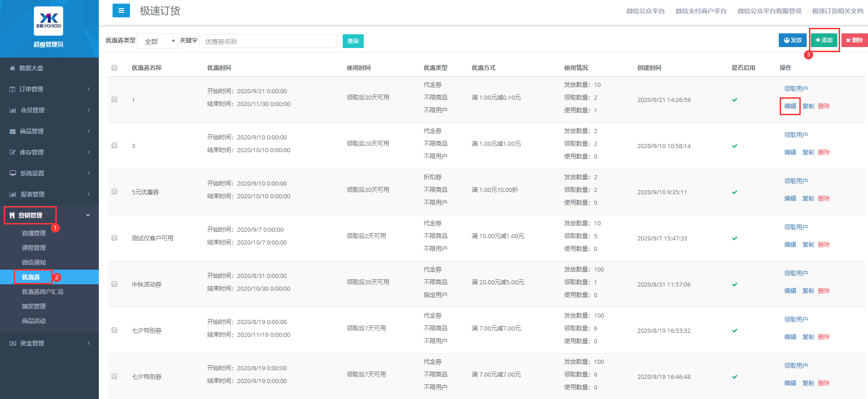Click enabled checkmark for 中秋活动券
868x399 pixels.
pos(734,284)
